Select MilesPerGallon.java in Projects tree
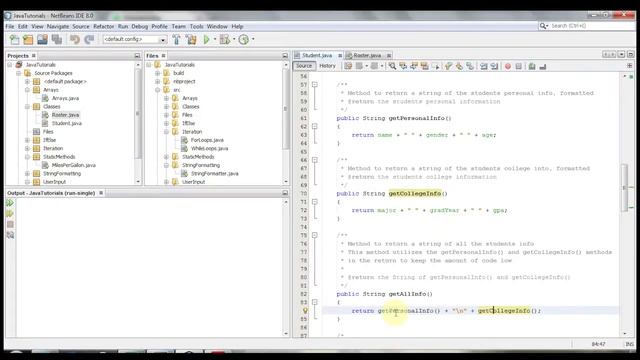This screenshot has width=640, height=360. (x=73, y=165)
